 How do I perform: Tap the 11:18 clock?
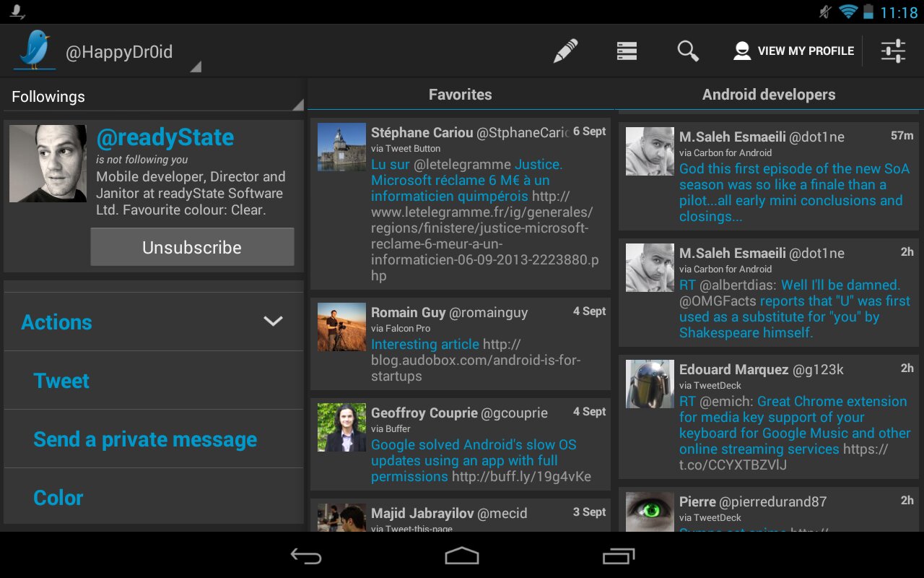899,12
